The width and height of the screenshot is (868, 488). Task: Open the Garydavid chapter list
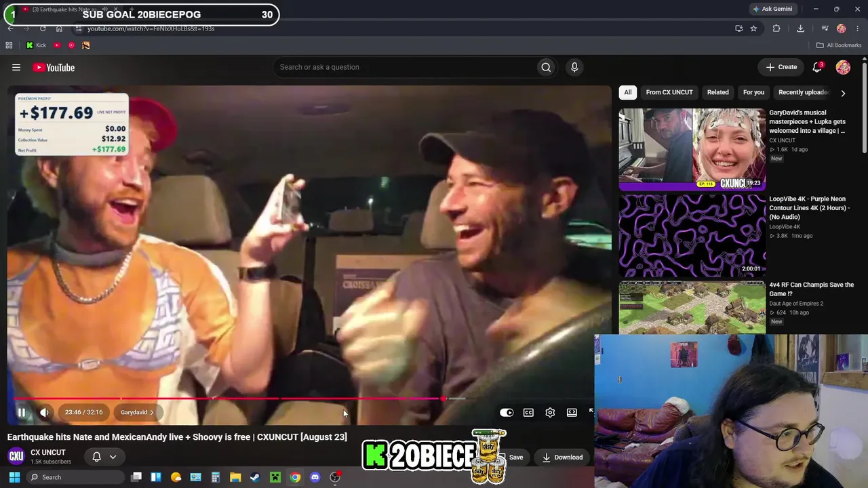tap(137, 412)
